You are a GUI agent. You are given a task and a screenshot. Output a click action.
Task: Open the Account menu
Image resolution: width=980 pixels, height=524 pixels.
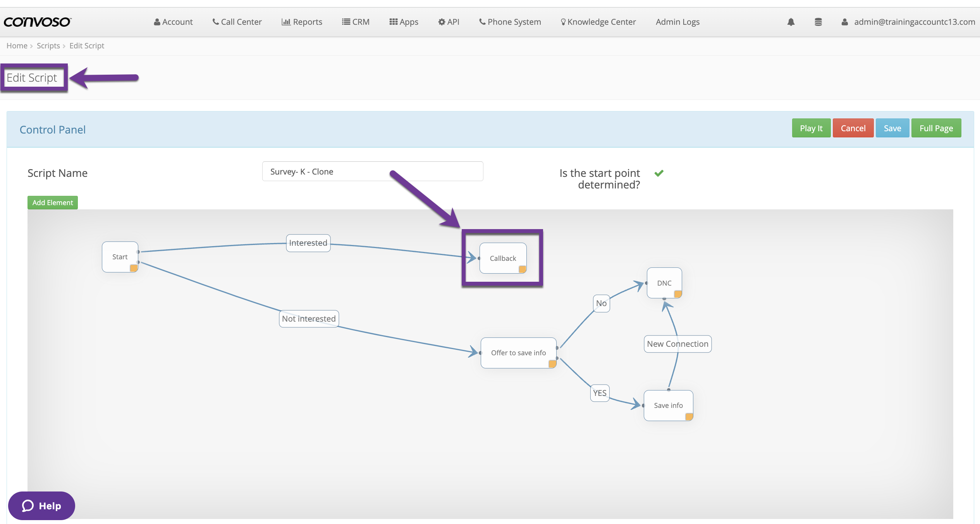coord(173,22)
